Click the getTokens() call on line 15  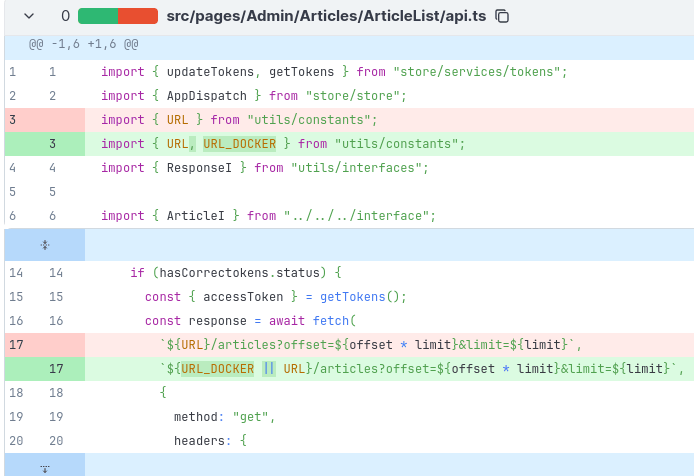click(x=360, y=297)
